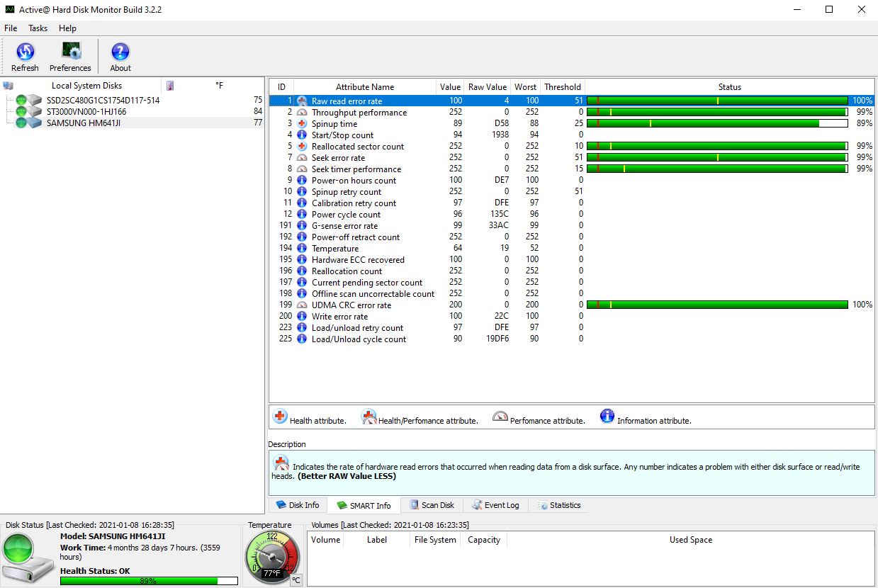Viewport: 878px width, 588px height.
Task: Sort by the Raw Value column header
Action: click(x=487, y=87)
